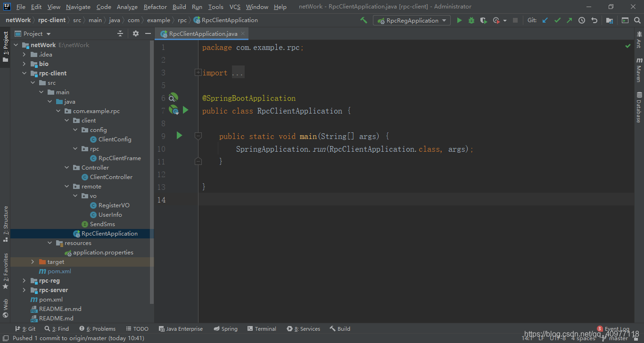
Task: Open the VCS menu
Action: [235, 7]
